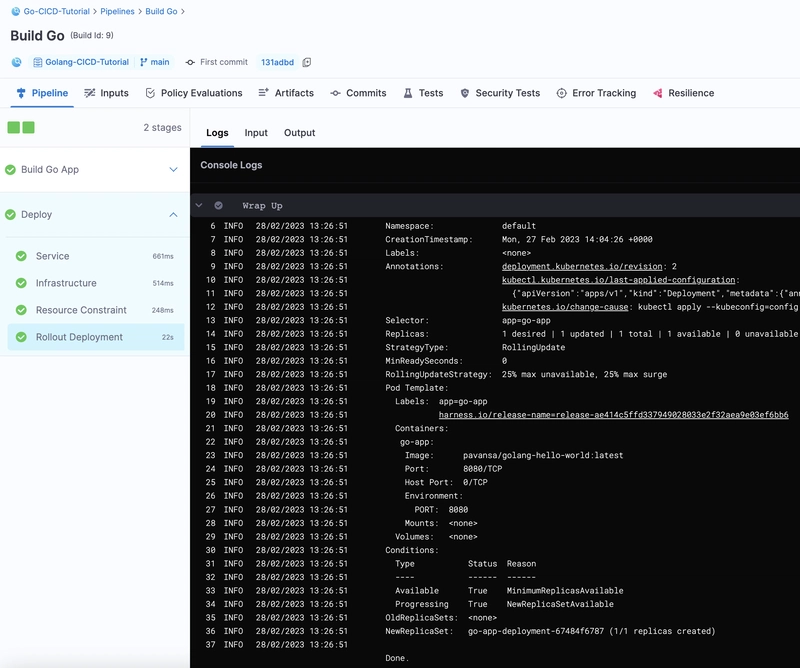Select the Service step

click(96, 256)
